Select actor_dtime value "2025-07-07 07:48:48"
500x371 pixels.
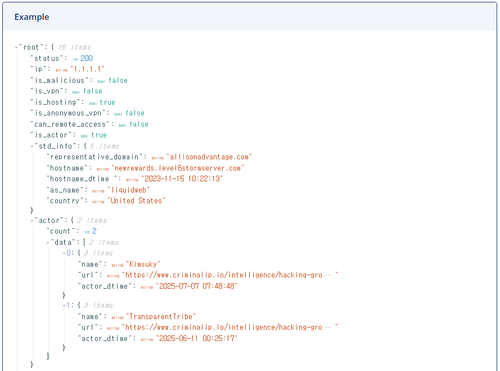pyautogui.click(x=197, y=286)
